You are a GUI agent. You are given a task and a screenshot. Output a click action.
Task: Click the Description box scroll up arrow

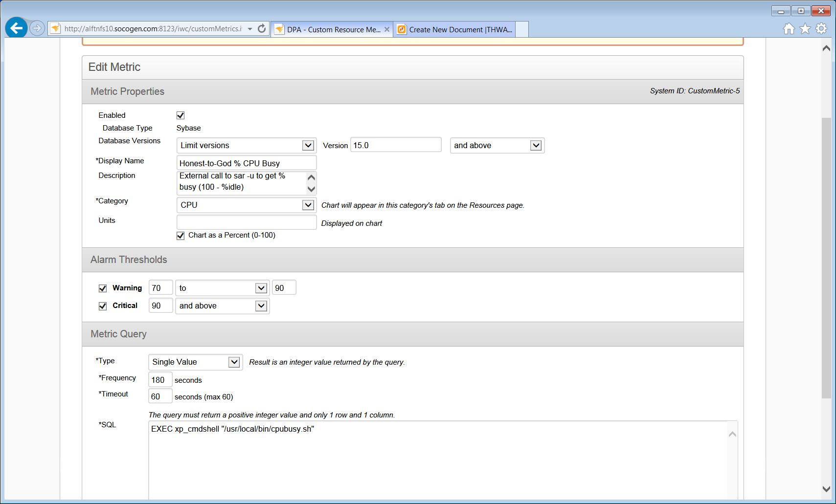coord(311,177)
